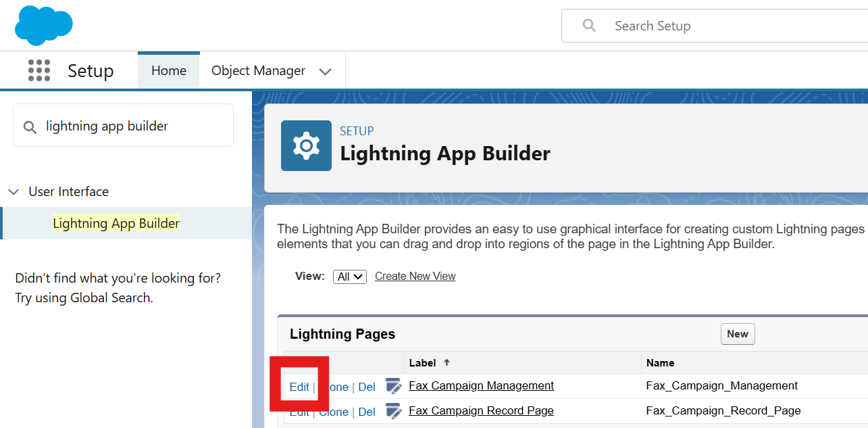Click the magnifier icon in Quick Find box

30,126
